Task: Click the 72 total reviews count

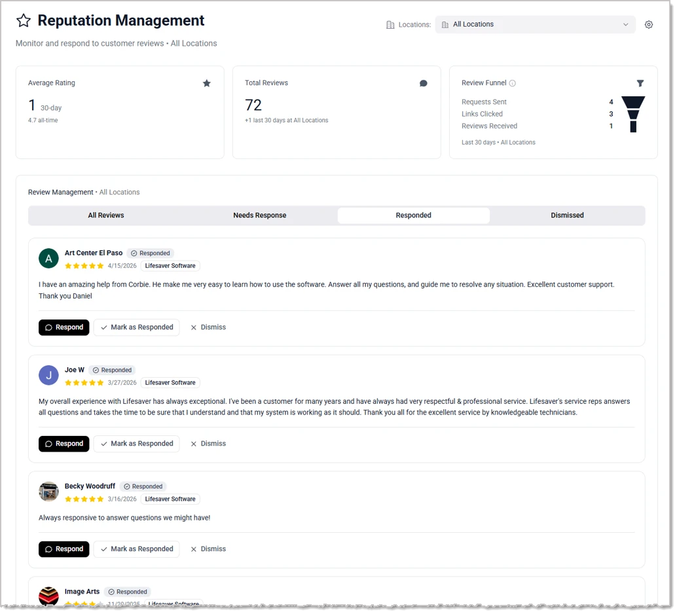Action: (254, 105)
